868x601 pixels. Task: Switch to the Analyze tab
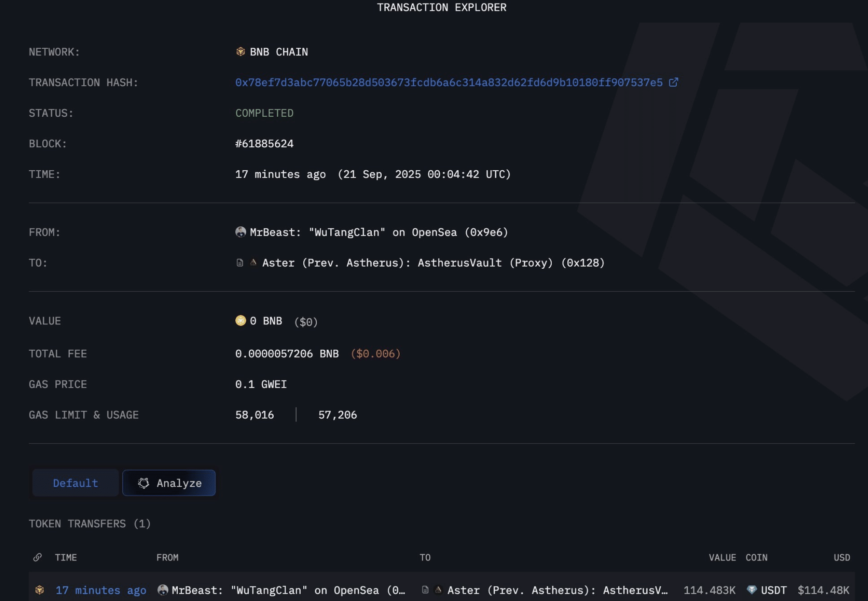coord(169,483)
